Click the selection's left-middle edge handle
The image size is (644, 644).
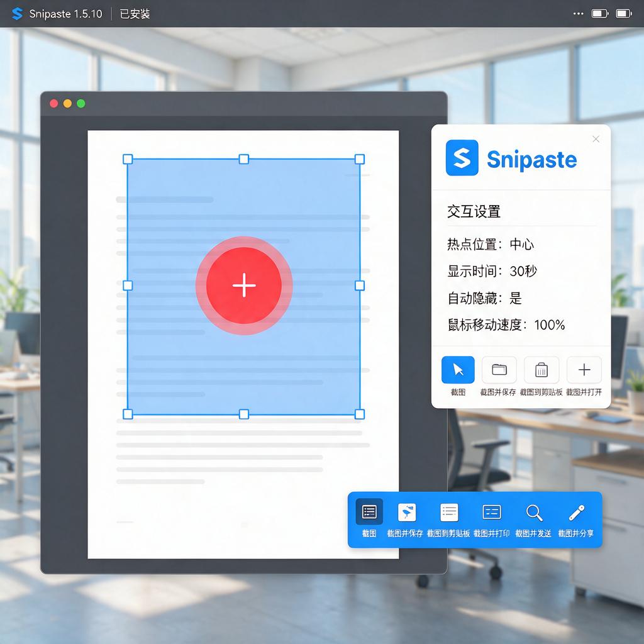click(x=128, y=286)
